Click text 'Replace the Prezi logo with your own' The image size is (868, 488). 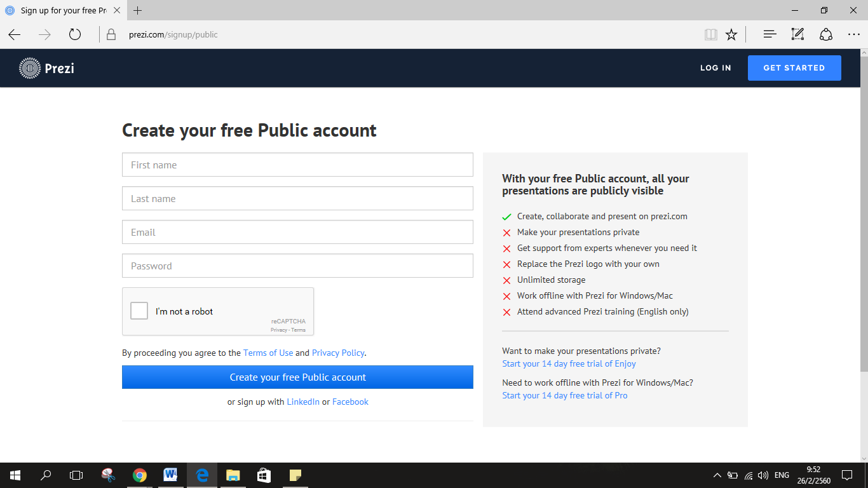(x=588, y=264)
